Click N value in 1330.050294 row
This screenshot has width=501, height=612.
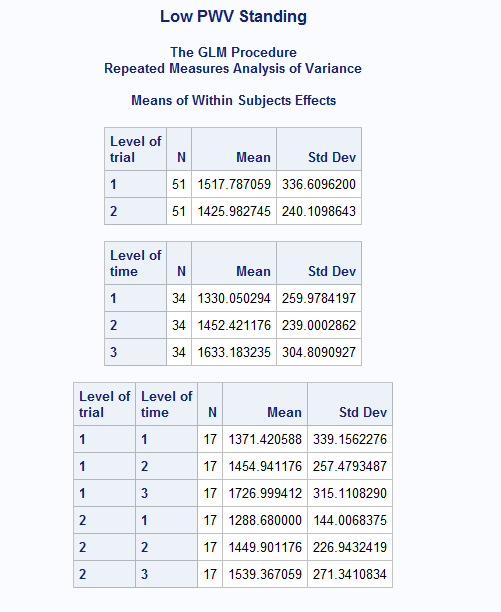179,298
